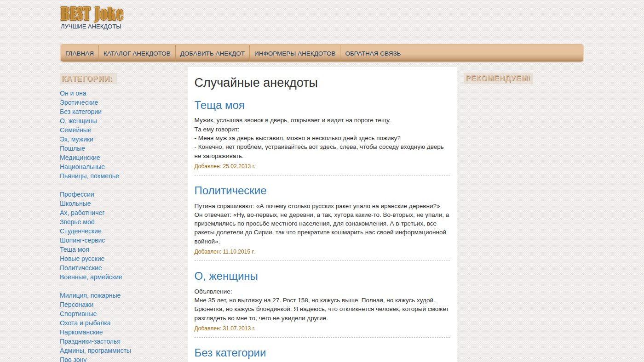Open Охота и рыбалка category
The width and height of the screenshot is (644, 362).
(85, 323)
